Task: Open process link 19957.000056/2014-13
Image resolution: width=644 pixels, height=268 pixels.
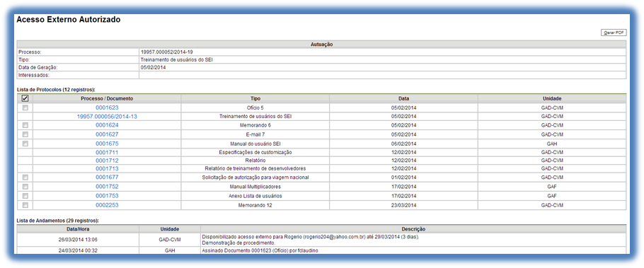Action: 107,117
